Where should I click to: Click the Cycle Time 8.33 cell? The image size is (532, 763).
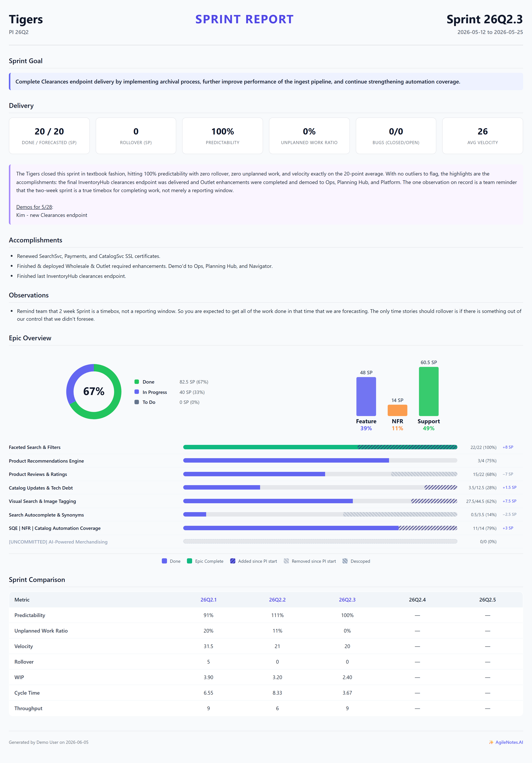tap(277, 693)
